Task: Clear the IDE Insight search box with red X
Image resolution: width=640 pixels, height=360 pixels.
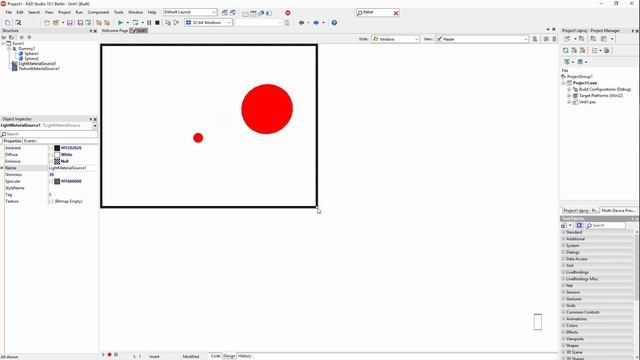Action: [x=396, y=13]
